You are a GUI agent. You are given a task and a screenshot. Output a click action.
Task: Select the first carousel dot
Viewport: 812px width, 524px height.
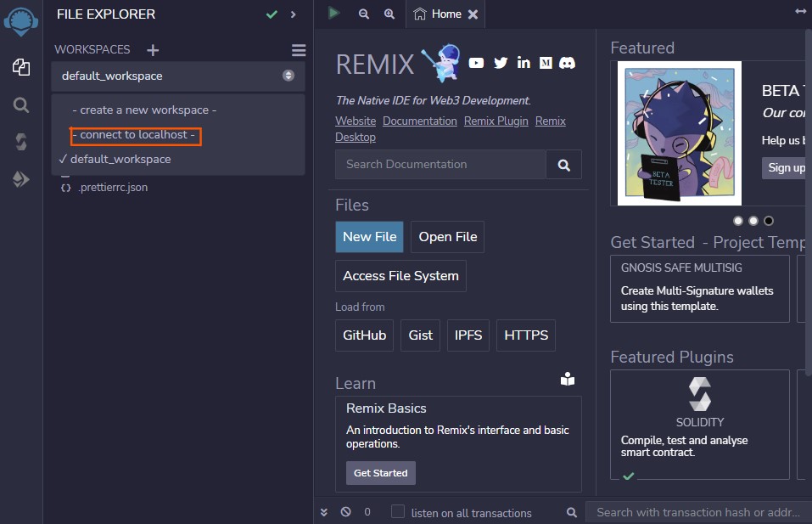pyautogui.click(x=738, y=221)
